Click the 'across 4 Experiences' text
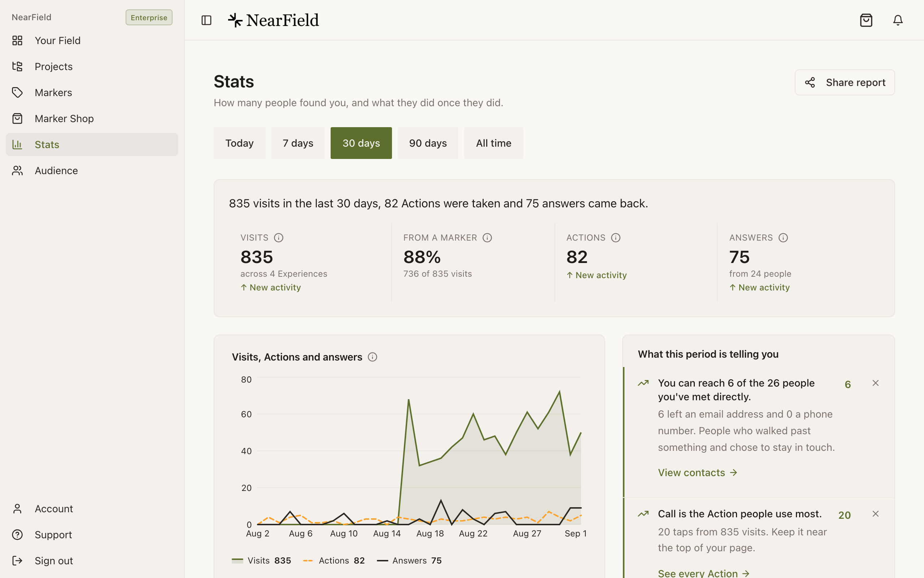The image size is (924, 578). (x=284, y=274)
